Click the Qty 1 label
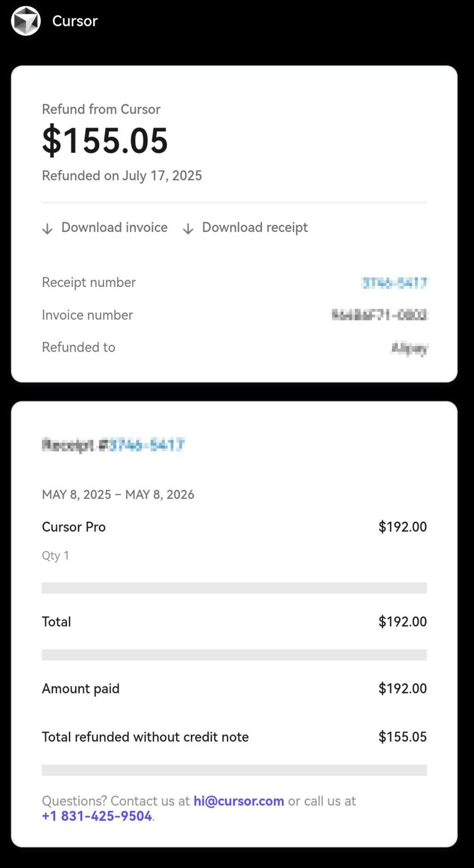Screen dimensions: 474x868 [55, 556]
